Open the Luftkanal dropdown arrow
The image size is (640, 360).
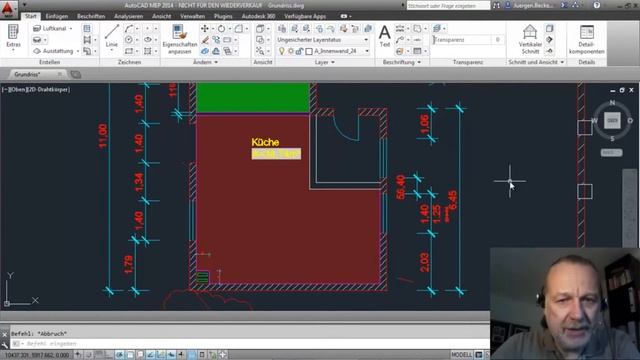71,29
